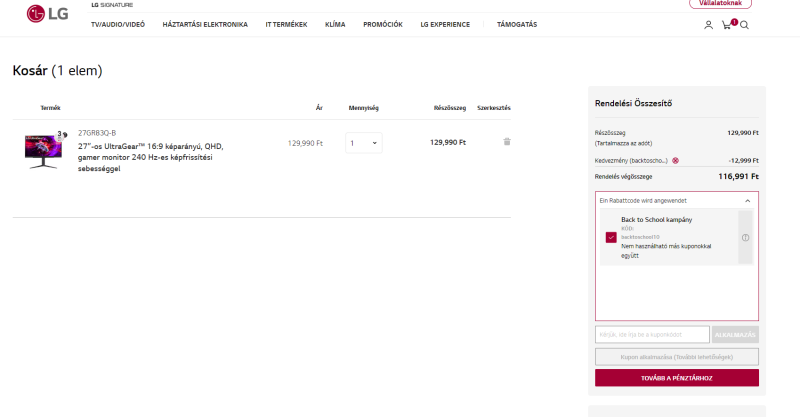
Task: Open the HÁZTARTÁSI ELEKTRONIKA menu
Action: (205, 24)
